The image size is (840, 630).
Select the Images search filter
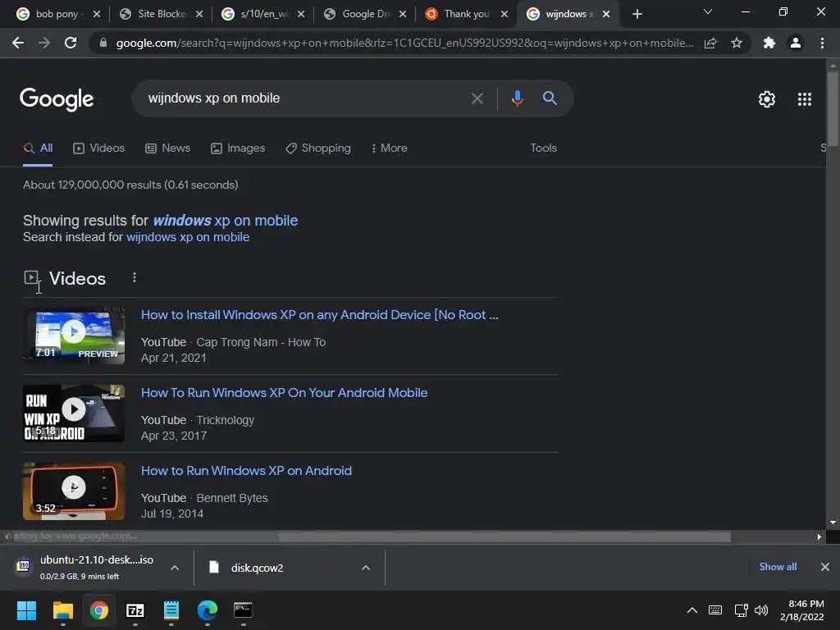click(x=238, y=148)
